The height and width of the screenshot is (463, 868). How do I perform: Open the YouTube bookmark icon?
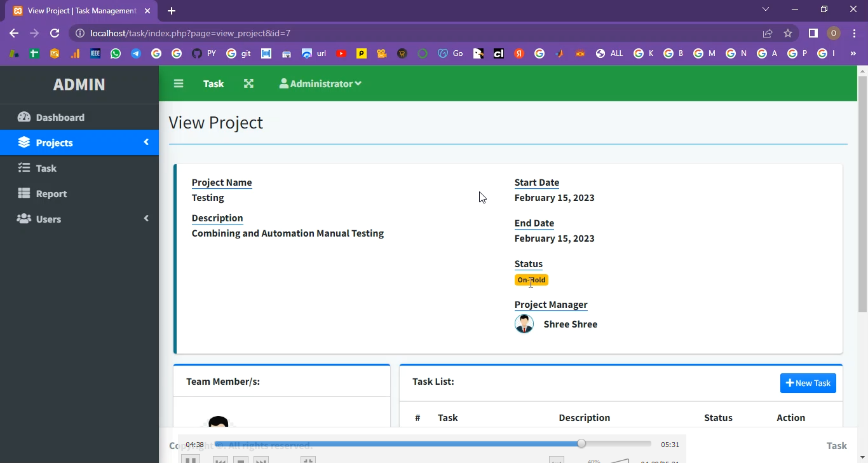click(341, 54)
